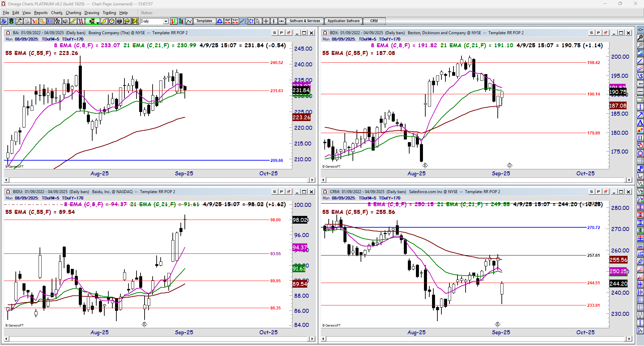Open the Reports menu
Viewport: 644px width, 346px height.
41,13
